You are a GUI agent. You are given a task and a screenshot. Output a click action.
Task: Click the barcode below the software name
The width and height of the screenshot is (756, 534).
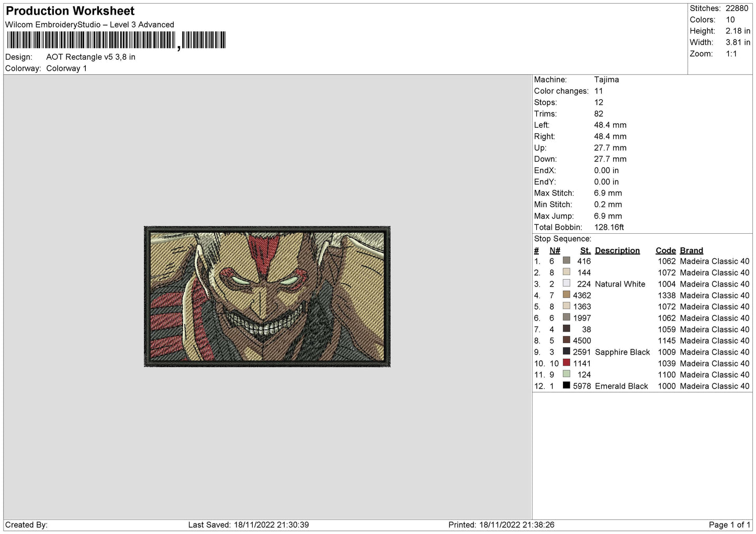click(x=117, y=40)
